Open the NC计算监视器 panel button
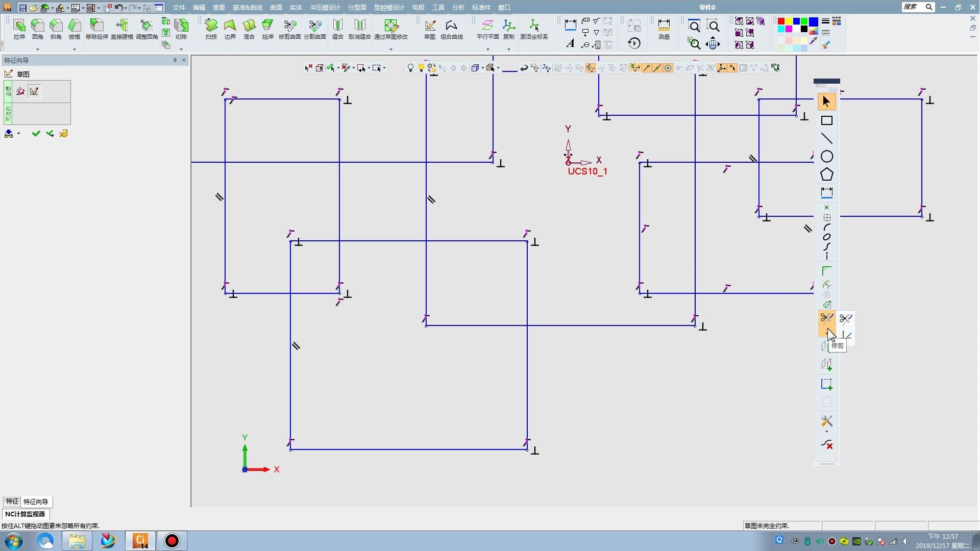This screenshot has height=551, width=980. 25,514
